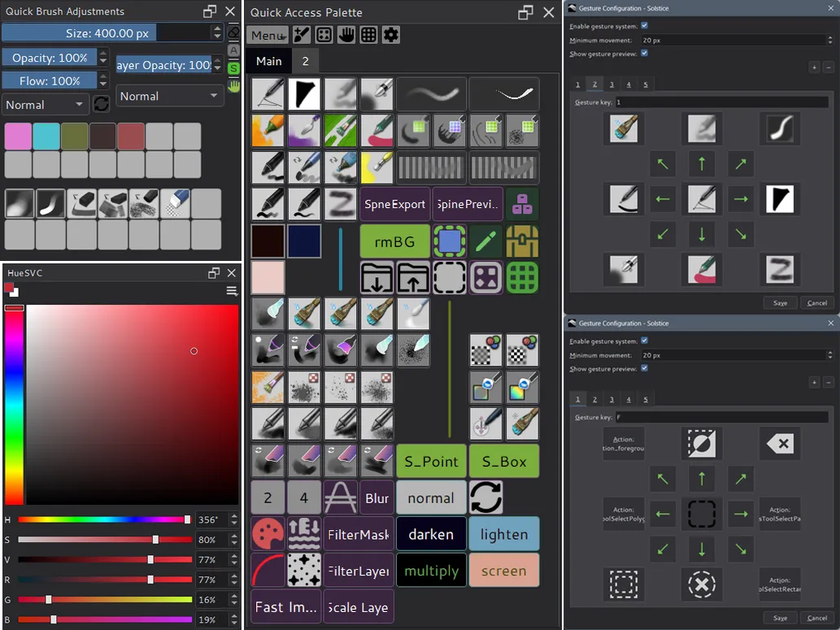Open palette settings gear icon
Image resolution: width=840 pixels, height=630 pixels.
coord(391,35)
